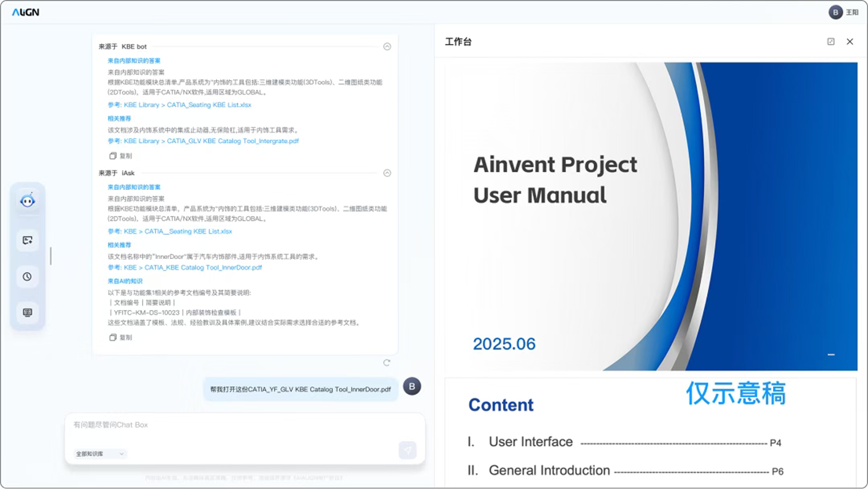Start a new chat from sidebar
Screen dimensions: 868x489
pos(27,240)
